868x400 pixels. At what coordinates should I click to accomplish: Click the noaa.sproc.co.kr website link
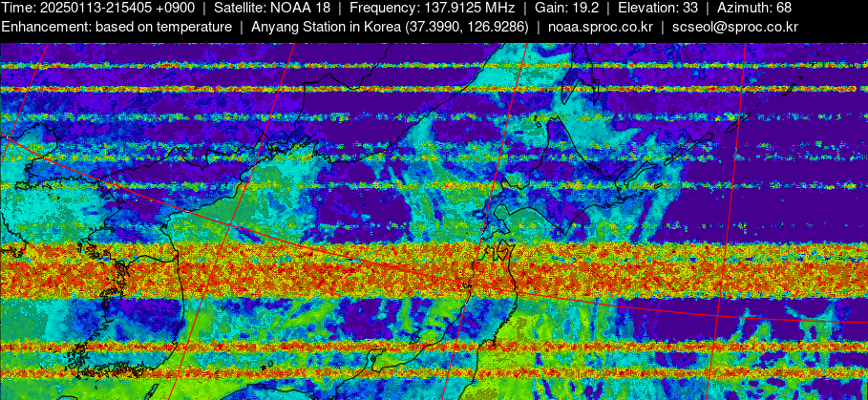point(600,27)
